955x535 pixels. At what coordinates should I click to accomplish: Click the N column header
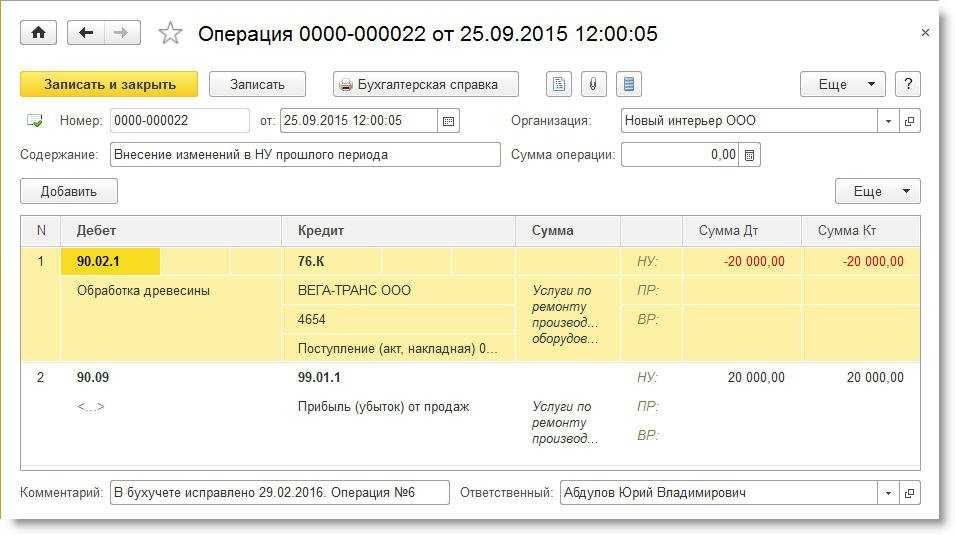coord(41,230)
